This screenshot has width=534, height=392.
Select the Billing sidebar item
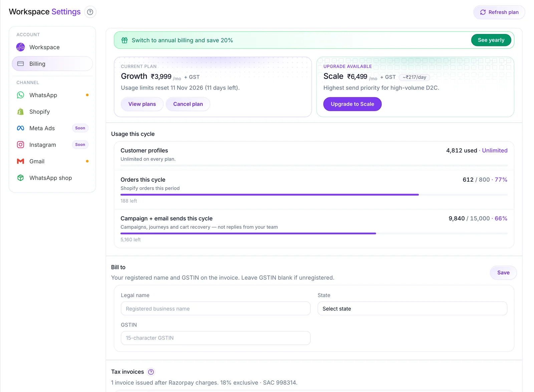point(52,64)
